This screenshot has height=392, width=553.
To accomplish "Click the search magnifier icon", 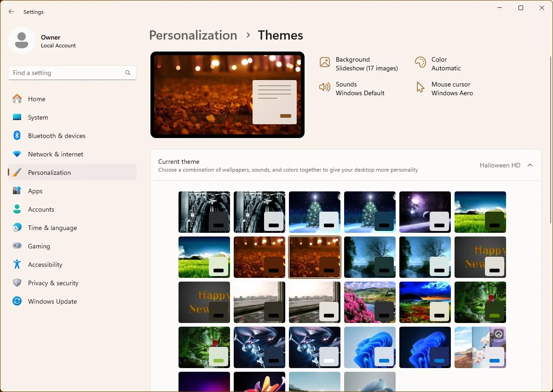I will tap(128, 73).
